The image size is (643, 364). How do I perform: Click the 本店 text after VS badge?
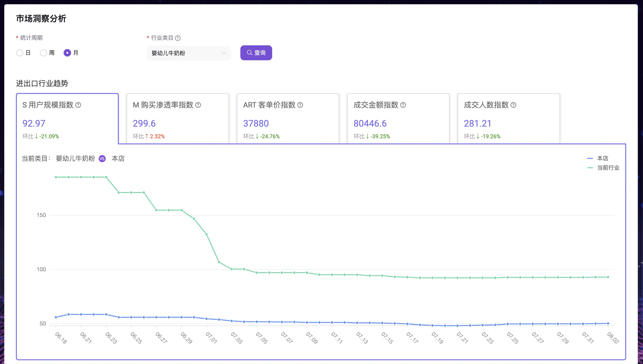point(118,159)
